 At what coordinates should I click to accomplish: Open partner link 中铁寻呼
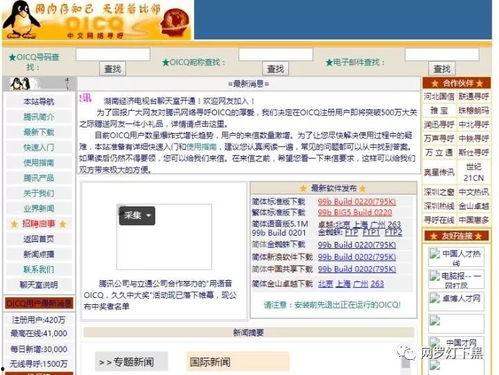pos(474,138)
